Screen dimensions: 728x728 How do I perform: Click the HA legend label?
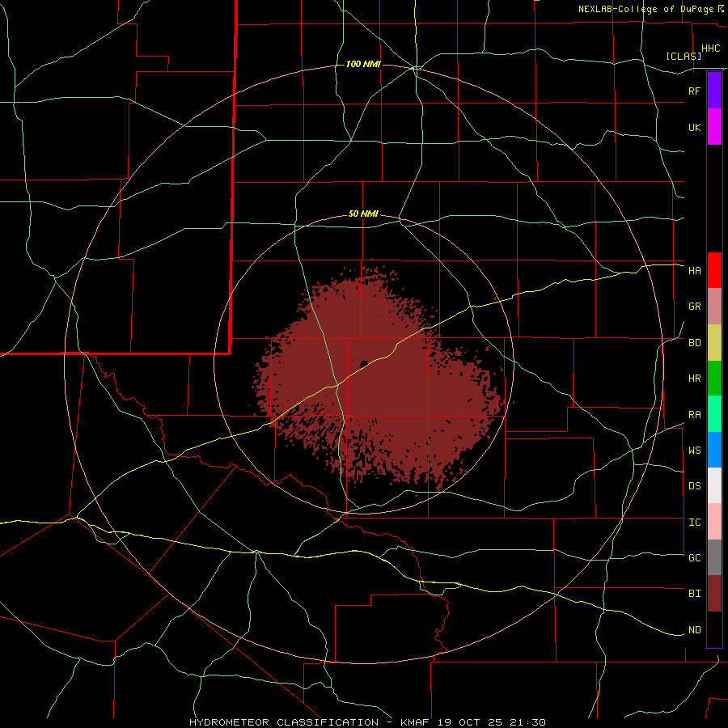point(695,271)
